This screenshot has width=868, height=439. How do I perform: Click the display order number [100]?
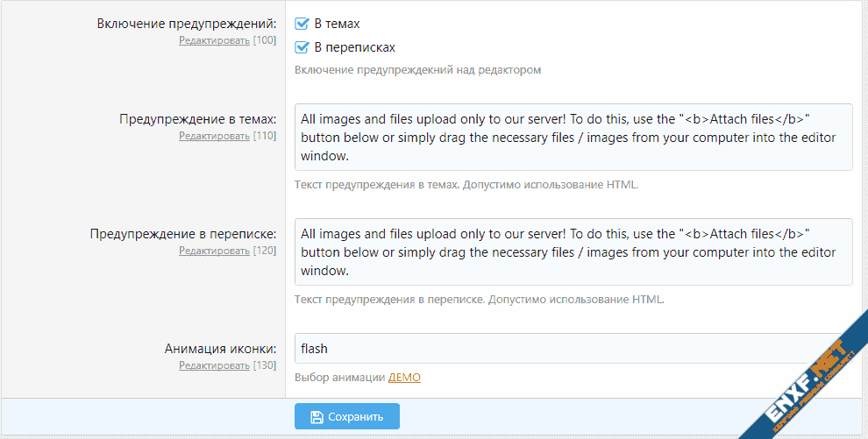(265, 40)
